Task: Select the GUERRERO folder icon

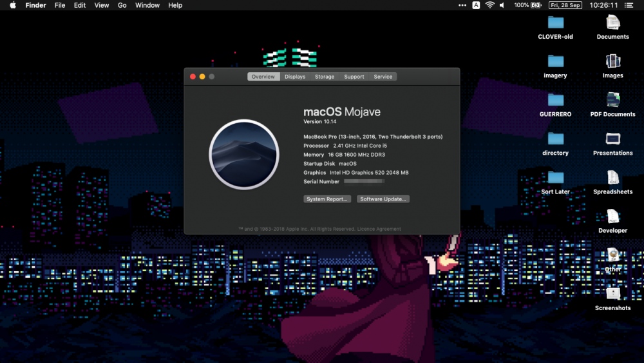Action: click(x=555, y=100)
